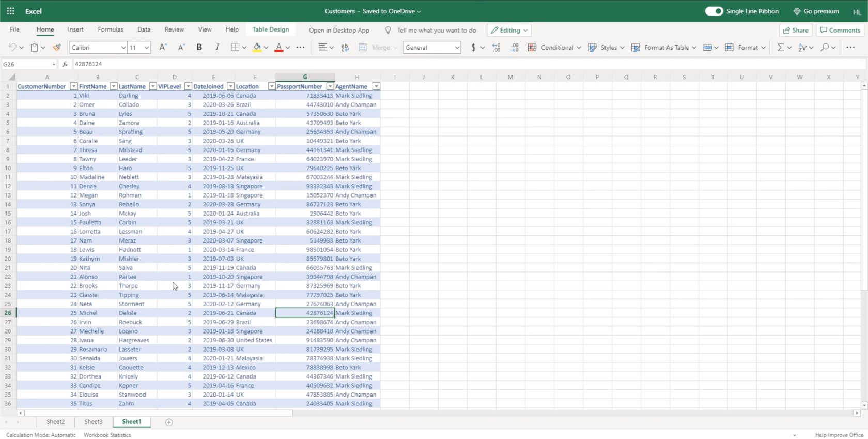
Task: Switch to the Formulas tab
Action: point(111,29)
